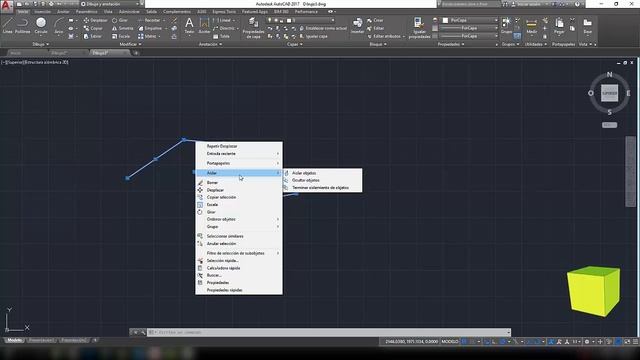
Task: Click the customization menu at status bar end
Action: (x=635, y=342)
